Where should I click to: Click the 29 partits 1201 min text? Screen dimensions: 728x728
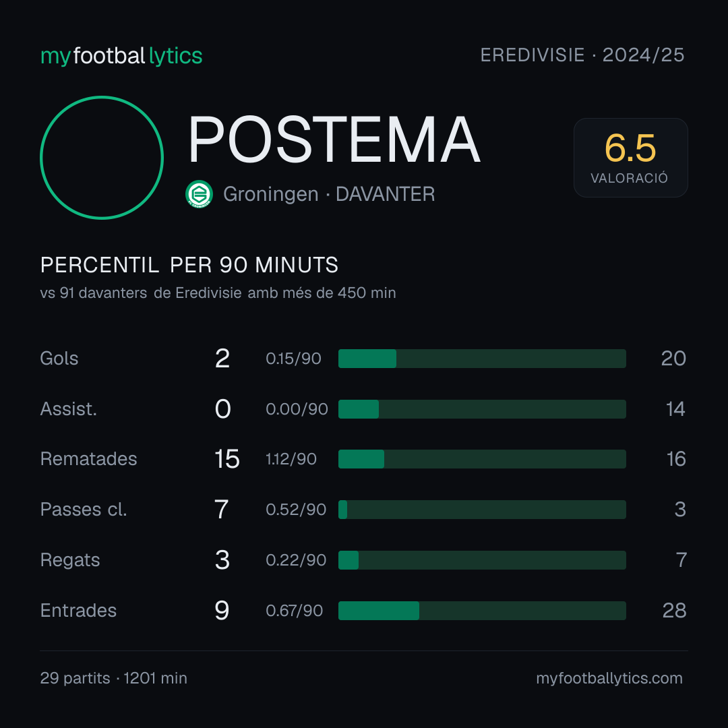[x=113, y=678]
